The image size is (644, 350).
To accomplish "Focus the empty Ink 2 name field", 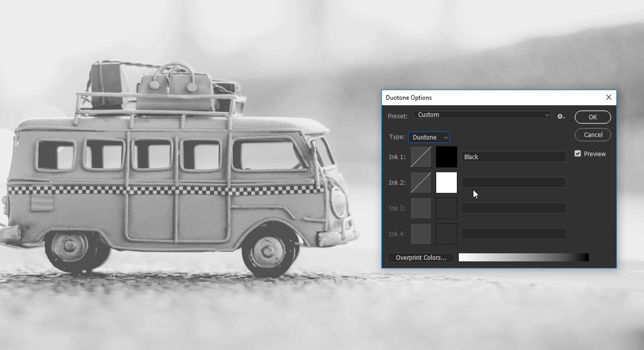I will (x=514, y=183).
